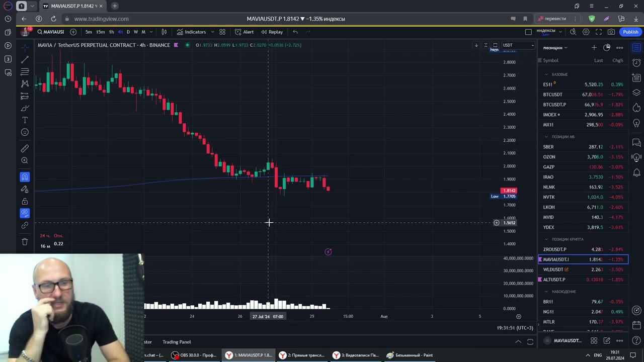Collapse the ПОЗИЦИИ МБ watchlist section
The height and width of the screenshot is (362, 644).
coord(546,137)
